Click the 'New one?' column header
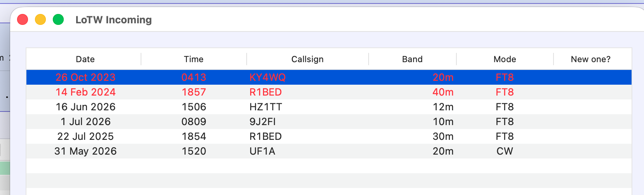 (590, 59)
